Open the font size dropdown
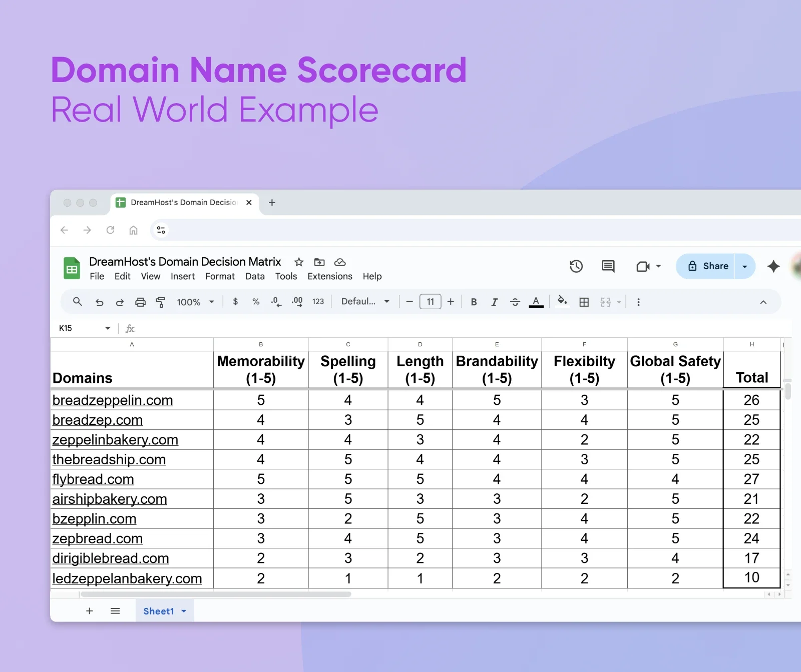Image resolution: width=801 pixels, height=672 pixels. [430, 302]
